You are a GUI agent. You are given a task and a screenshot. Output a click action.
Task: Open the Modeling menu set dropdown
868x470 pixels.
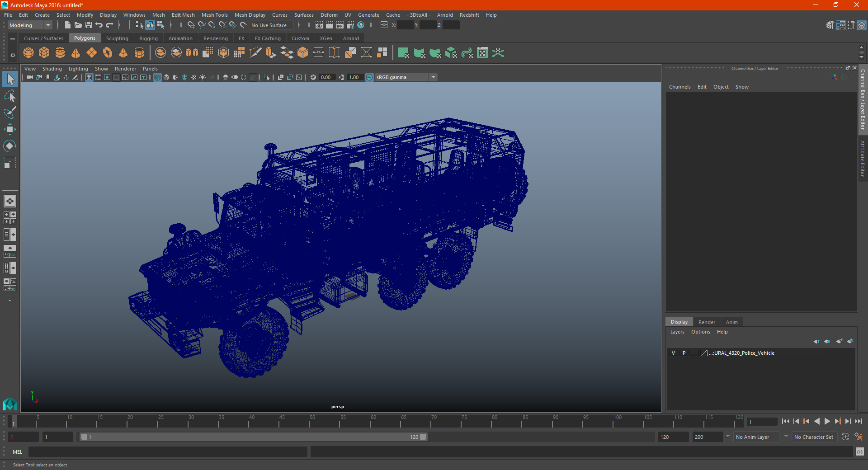click(x=30, y=25)
